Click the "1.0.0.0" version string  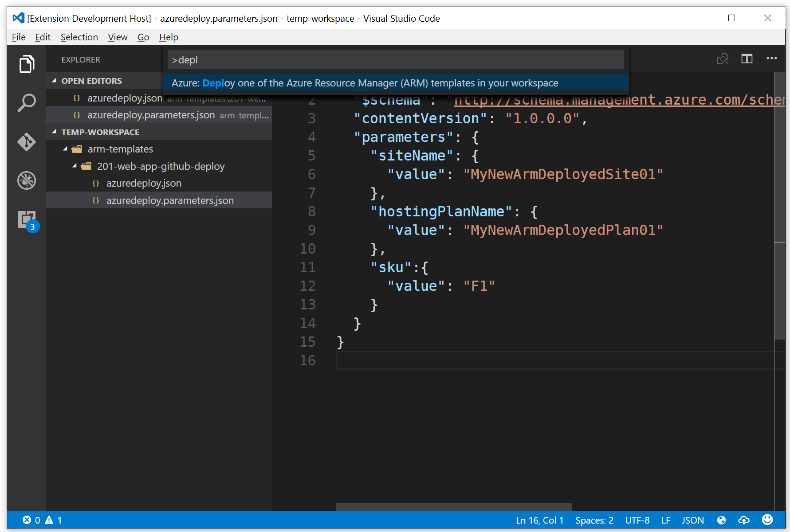click(x=542, y=118)
